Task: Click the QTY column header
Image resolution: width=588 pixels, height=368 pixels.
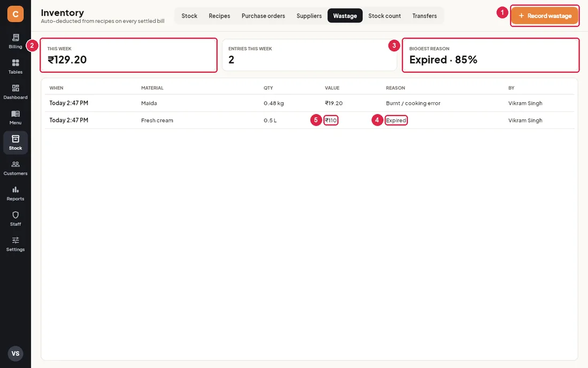Action: (268, 88)
